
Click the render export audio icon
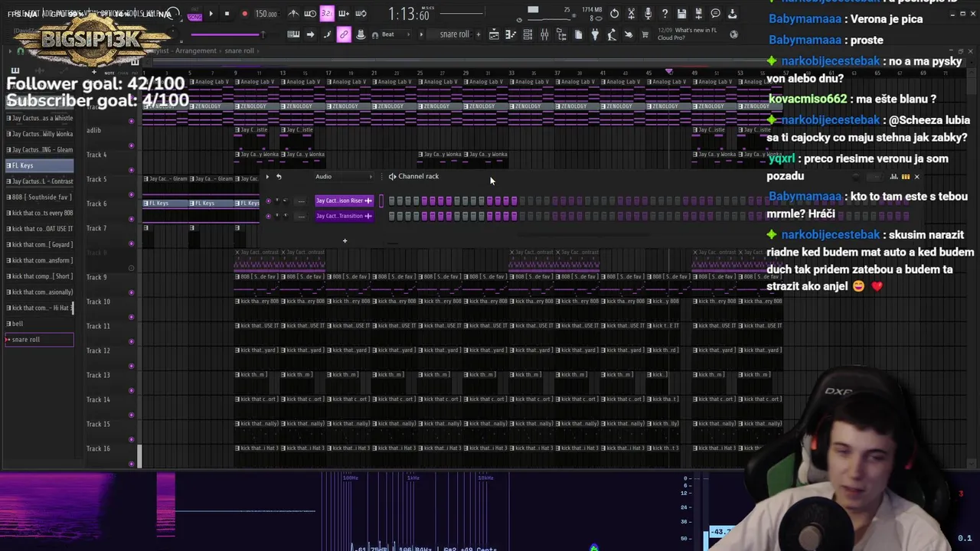[x=698, y=14]
